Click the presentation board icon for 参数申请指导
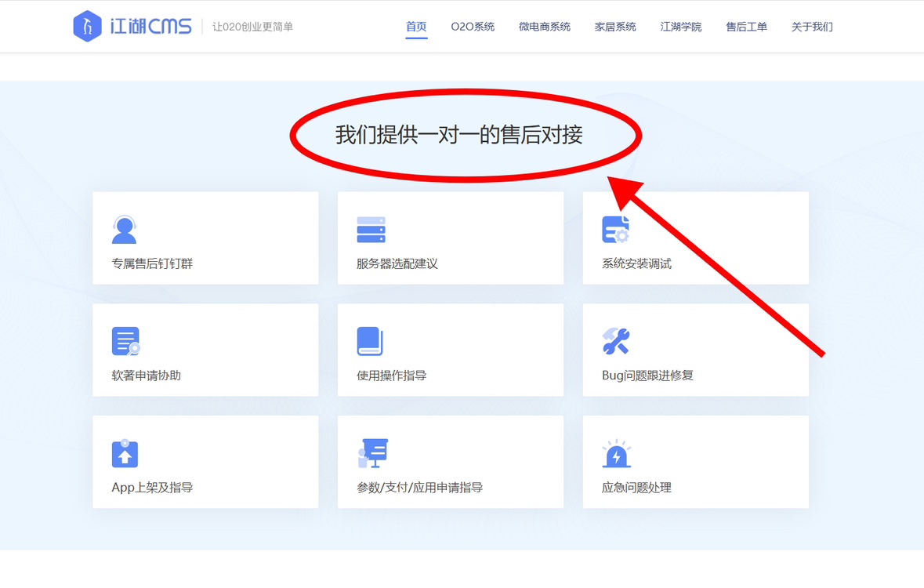The width and height of the screenshot is (924, 588). 373,453
